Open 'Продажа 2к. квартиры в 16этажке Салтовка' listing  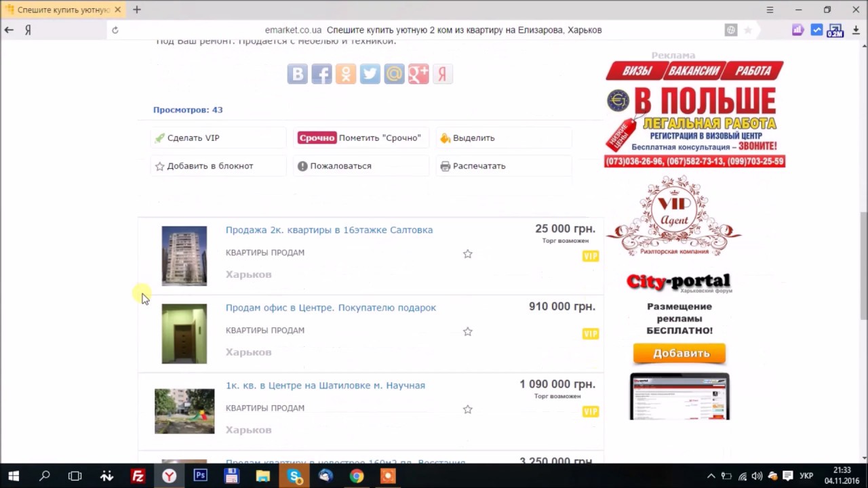click(329, 230)
